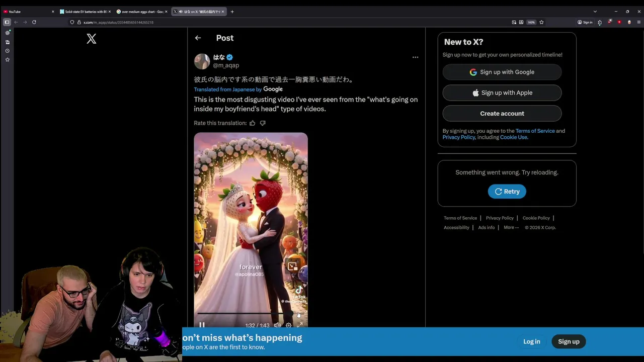Open the Privacy Policy link in signup text

[459, 137]
